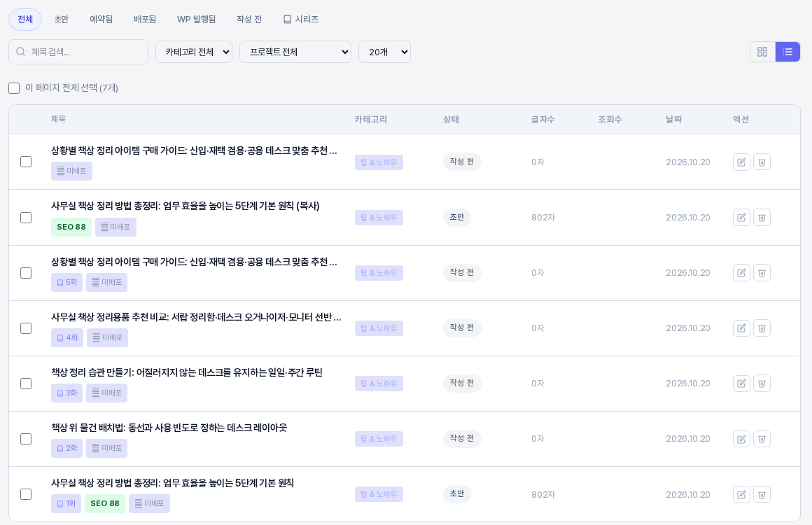Click 팁 & 노하우 tag on 책상 정리 습관 만들기 row
812x525 pixels.
(x=379, y=384)
